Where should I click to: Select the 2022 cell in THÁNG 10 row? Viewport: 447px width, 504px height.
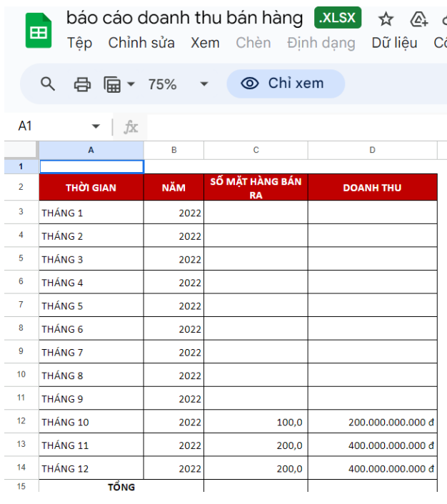174,422
